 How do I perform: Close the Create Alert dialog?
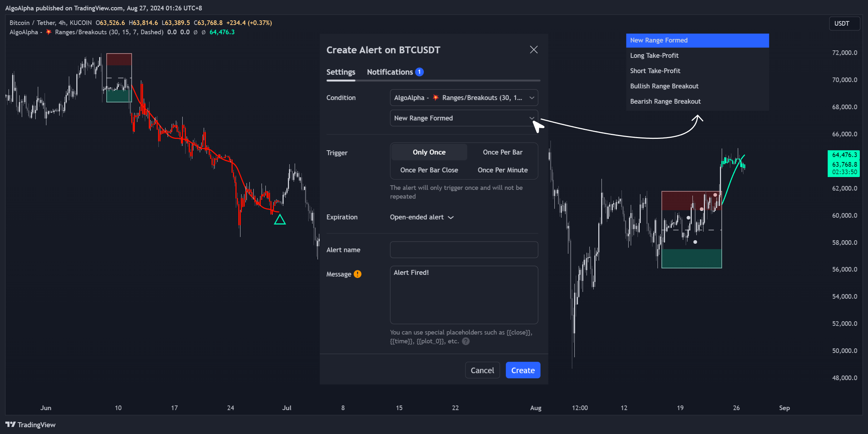533,50
